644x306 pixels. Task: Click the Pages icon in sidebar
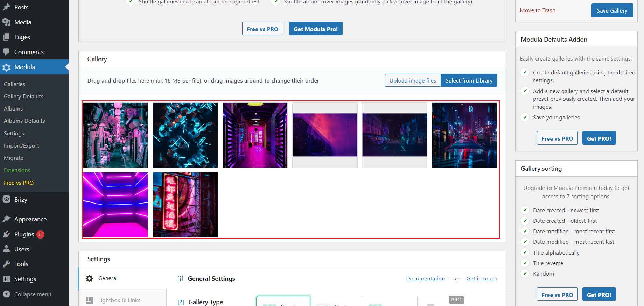pos(6,37)
